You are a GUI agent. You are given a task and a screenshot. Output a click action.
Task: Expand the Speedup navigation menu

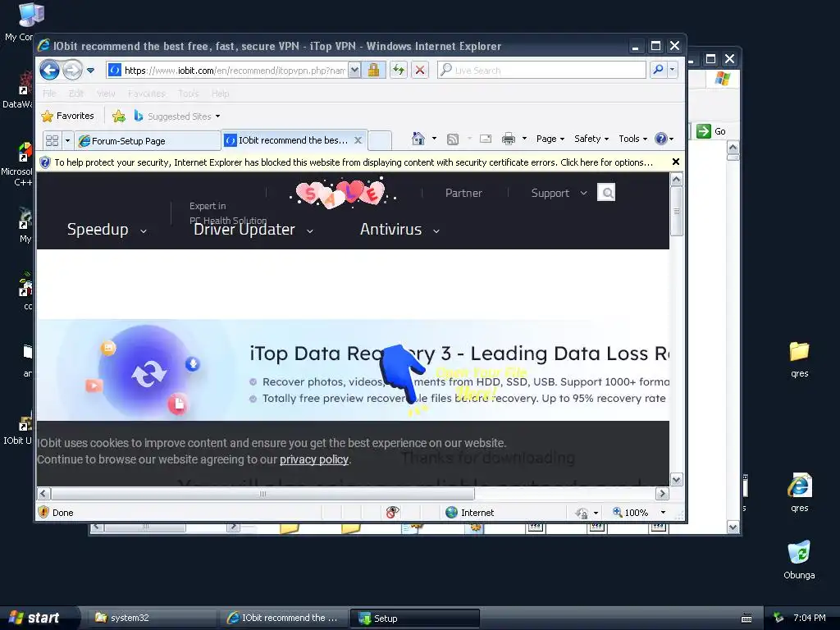click(106, 230)
